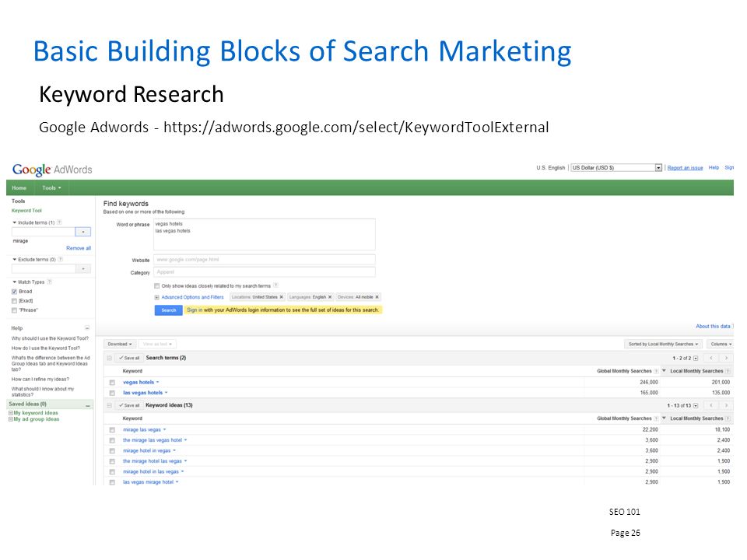
Task: Go to next page of Keyword ideas
Action: coord(726,406)
